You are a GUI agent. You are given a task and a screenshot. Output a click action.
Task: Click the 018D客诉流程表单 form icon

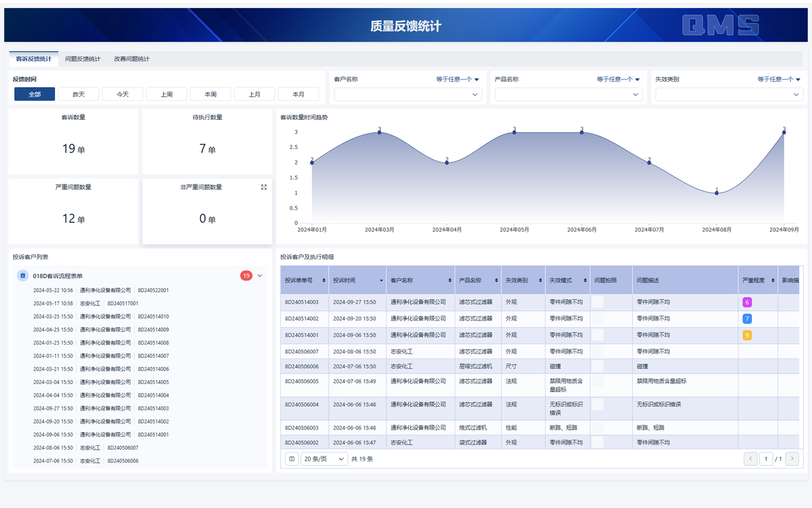click(22, 276)
